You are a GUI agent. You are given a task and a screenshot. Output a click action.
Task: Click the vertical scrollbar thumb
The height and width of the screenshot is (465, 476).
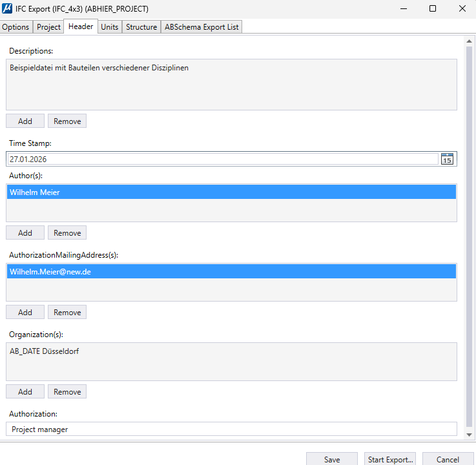tap(469, 237)
